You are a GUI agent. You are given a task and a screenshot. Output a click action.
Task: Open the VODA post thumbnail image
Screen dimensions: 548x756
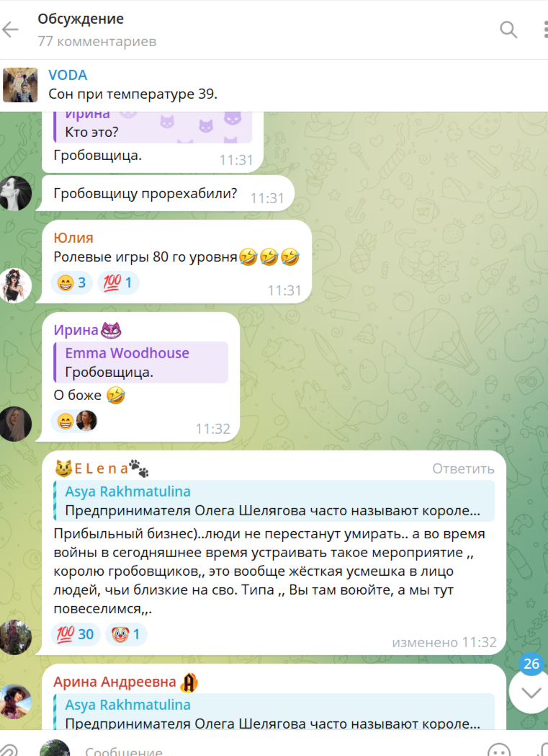point(19,85)
